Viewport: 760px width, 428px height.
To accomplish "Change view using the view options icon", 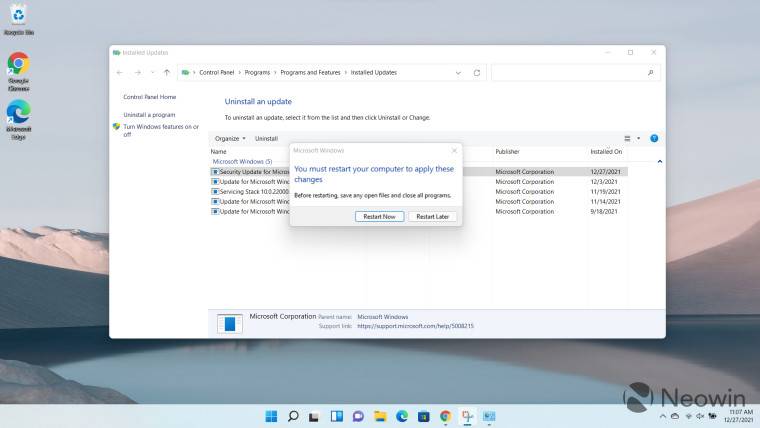I will (628, 138).
